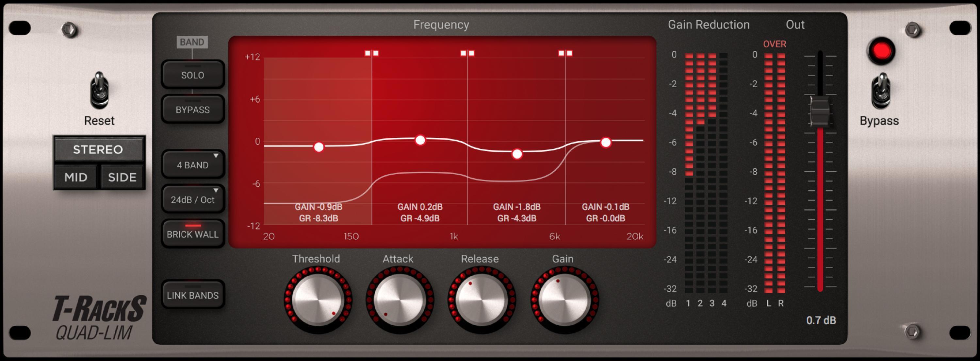Viewport: 980px width, 361px height.
Task: Click the band node showing GR -4.3dB
Action: [x=517, y=154]
